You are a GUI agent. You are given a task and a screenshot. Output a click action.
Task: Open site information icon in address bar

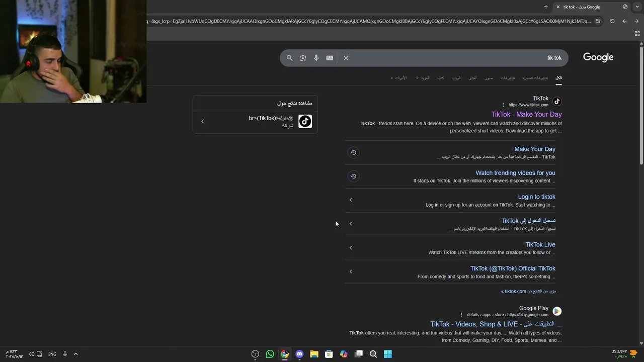(598, 21)
